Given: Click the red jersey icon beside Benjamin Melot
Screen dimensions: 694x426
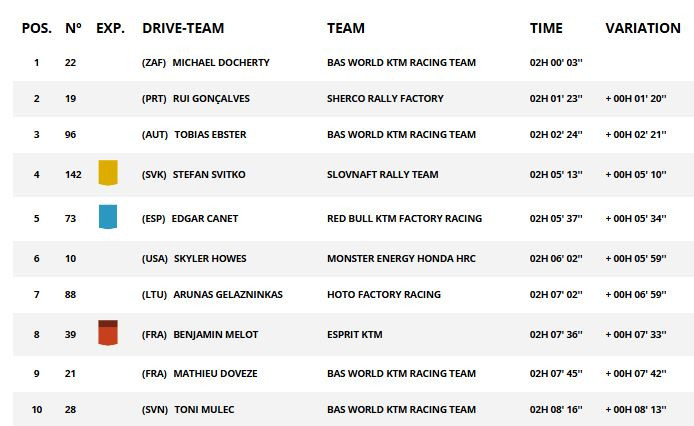Looking at the screenshot, I should (108, 333).
